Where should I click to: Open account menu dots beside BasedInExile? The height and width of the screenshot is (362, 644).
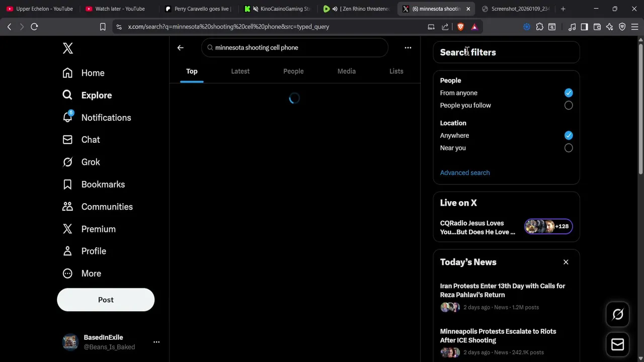click(156, 342)
